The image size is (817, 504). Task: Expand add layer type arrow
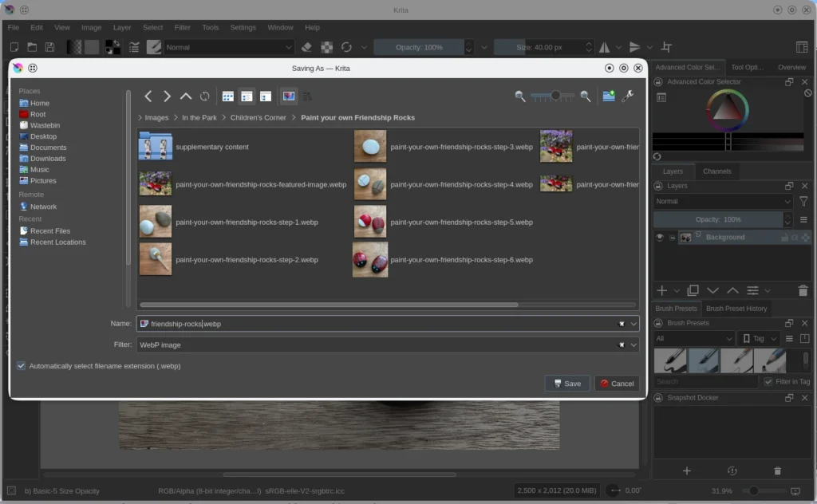point(677,291)
